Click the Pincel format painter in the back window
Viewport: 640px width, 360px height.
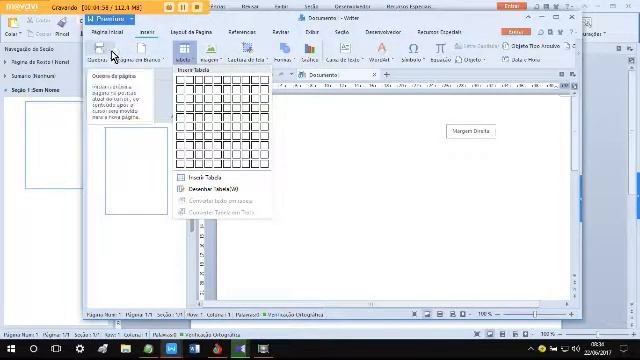[x=62, y=26]
